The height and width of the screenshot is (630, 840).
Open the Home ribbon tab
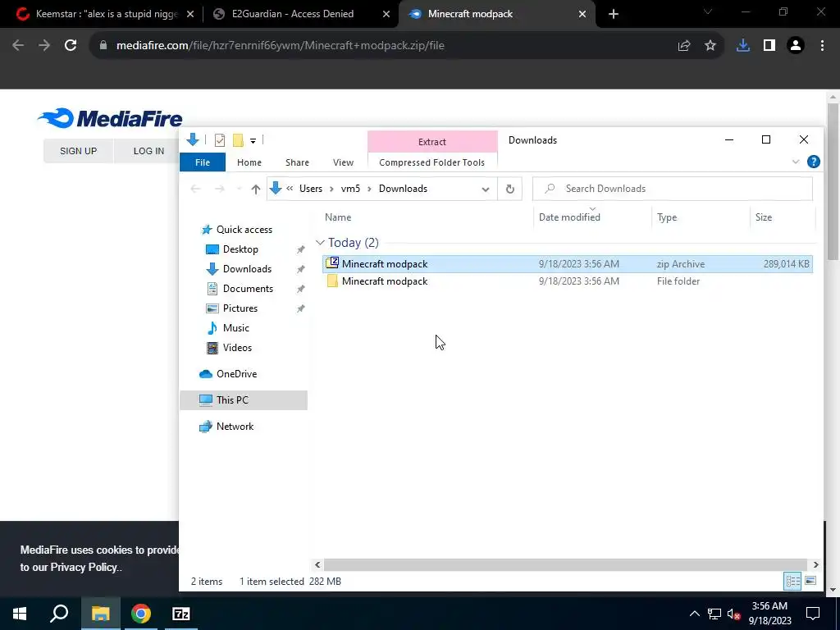point(249,162)
